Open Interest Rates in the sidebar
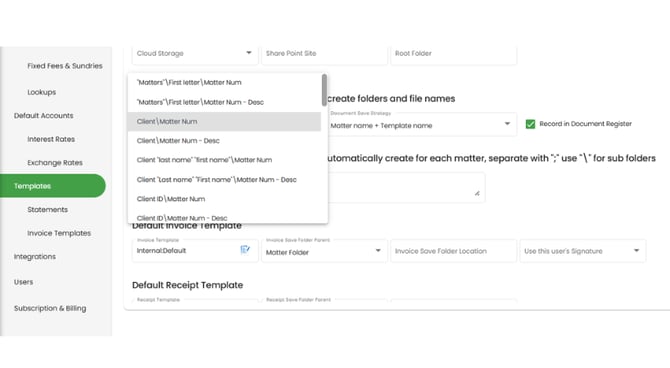This screenshot has width=670, height=368. coord(51,139)
